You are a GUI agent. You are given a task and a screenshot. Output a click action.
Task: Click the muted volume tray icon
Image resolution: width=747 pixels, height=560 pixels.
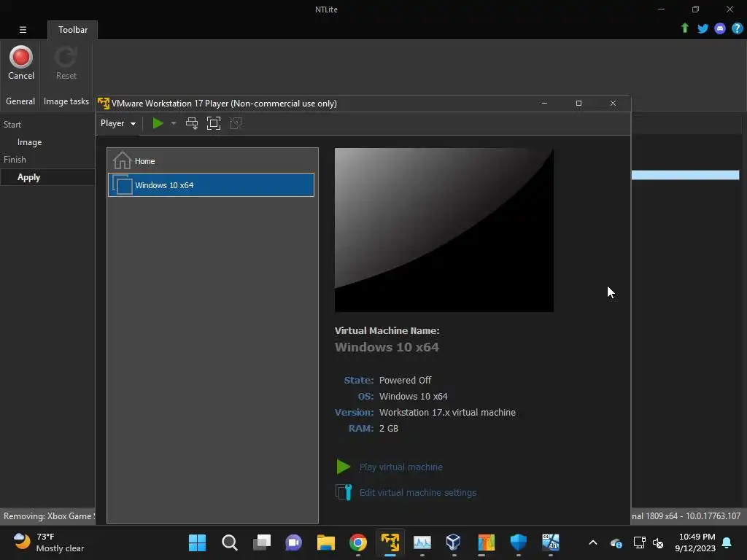tap(658, 542)
